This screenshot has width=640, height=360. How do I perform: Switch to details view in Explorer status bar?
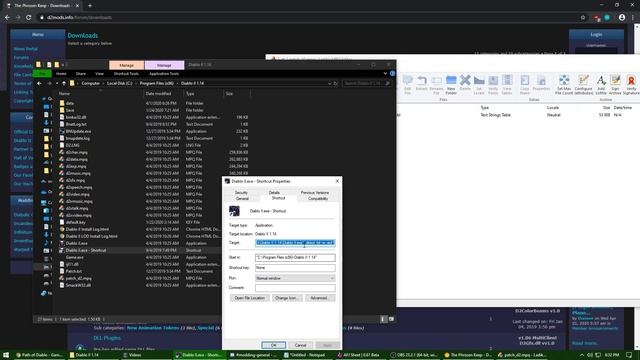tap(383, 319)
